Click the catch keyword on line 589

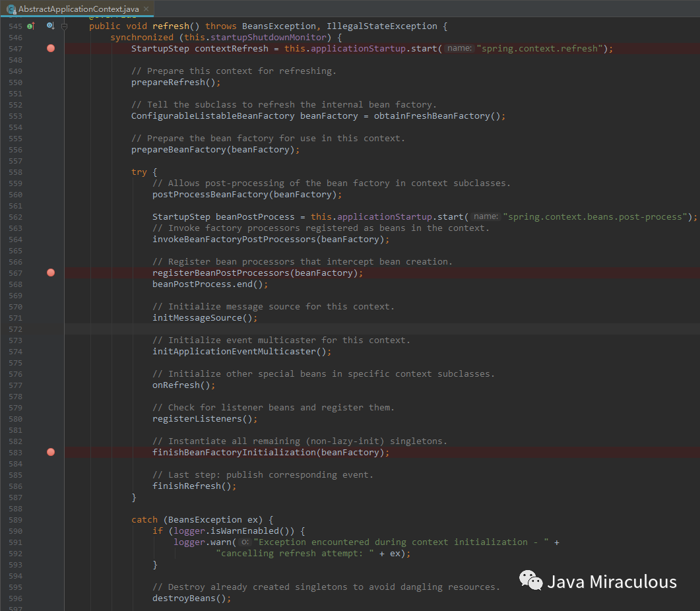point(144,519)
